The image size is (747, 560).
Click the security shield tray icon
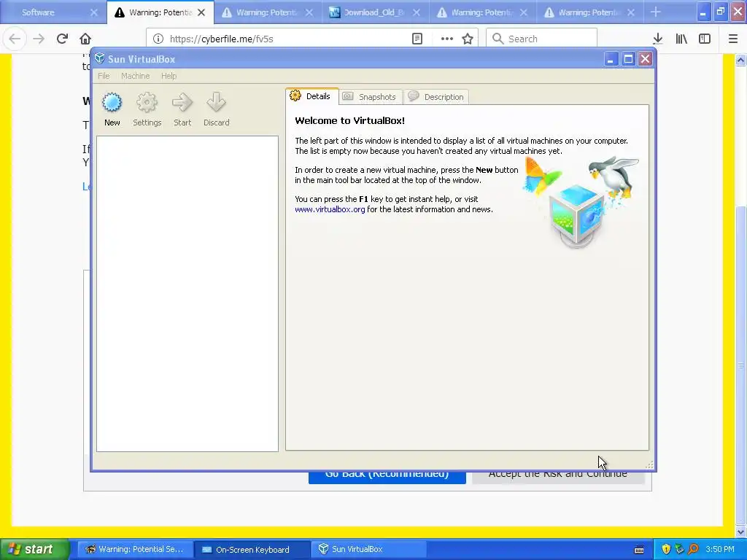666,549
